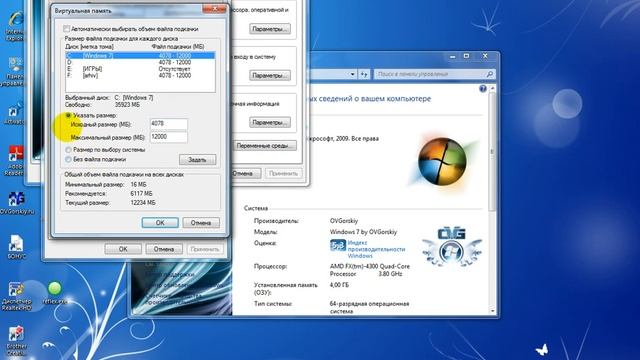The image size is (640, 360).
Task: Click installed memory value 4,00 ГБ
Action: 339,285
